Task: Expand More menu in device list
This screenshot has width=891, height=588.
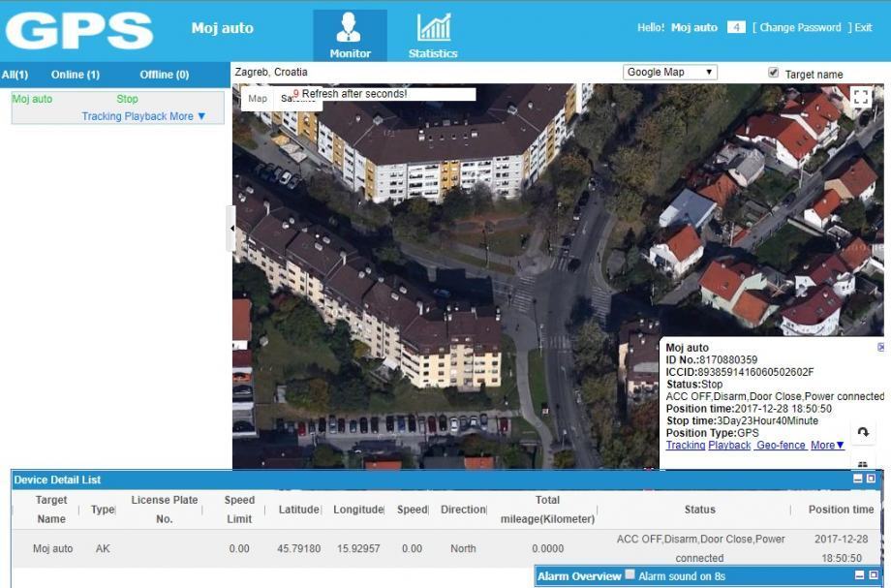Action: (x=188, y=116)
